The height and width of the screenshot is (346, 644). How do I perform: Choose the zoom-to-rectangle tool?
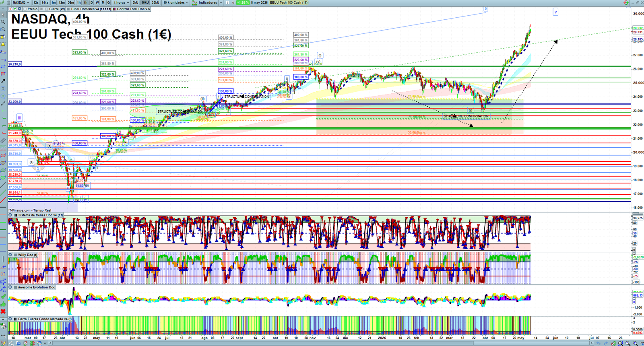point(3,29)
